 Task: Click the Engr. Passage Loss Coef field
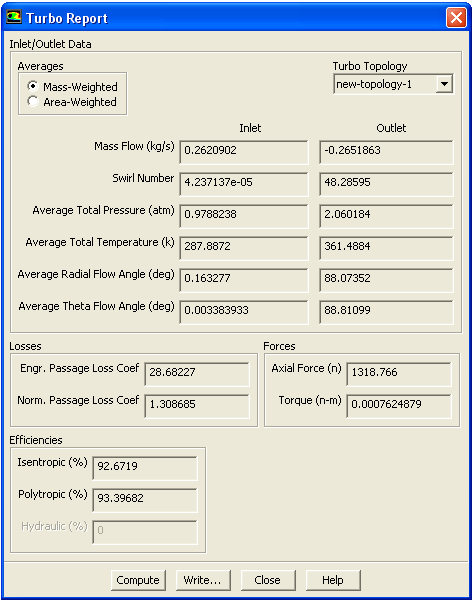(197, 374)
